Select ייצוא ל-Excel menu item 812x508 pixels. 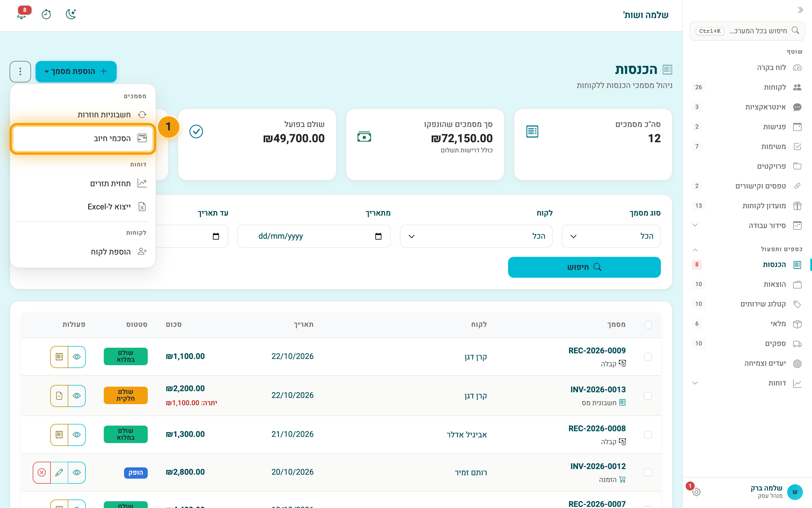83,207
